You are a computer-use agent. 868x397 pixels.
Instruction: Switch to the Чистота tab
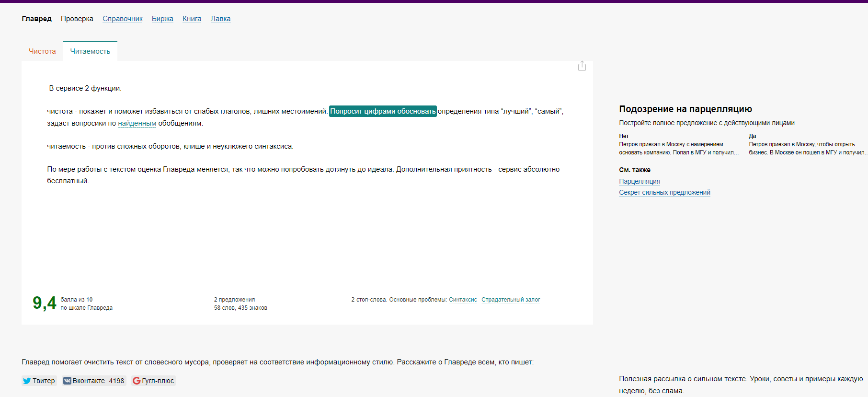(x=42, y=51)
